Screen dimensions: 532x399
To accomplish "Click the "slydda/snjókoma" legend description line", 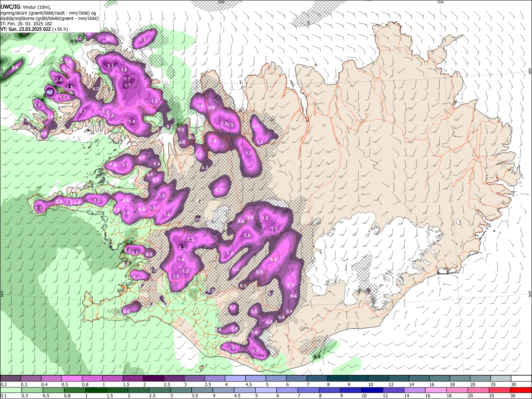I will (49, 18).
